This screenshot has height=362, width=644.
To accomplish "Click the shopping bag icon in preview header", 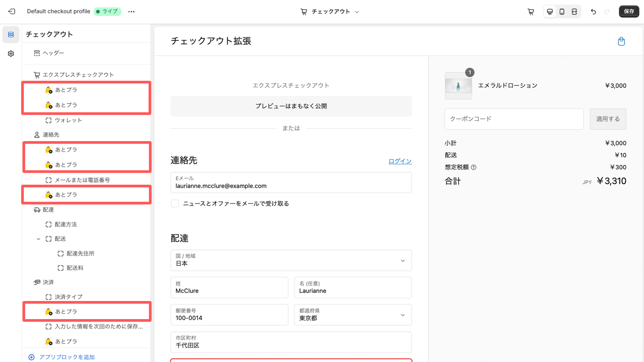I will [621, 41].
